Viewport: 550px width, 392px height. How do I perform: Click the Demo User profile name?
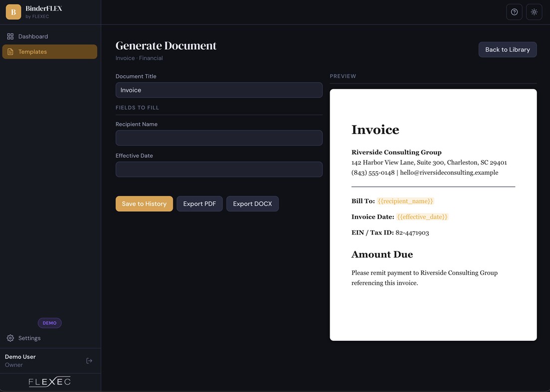click(20, 357)
